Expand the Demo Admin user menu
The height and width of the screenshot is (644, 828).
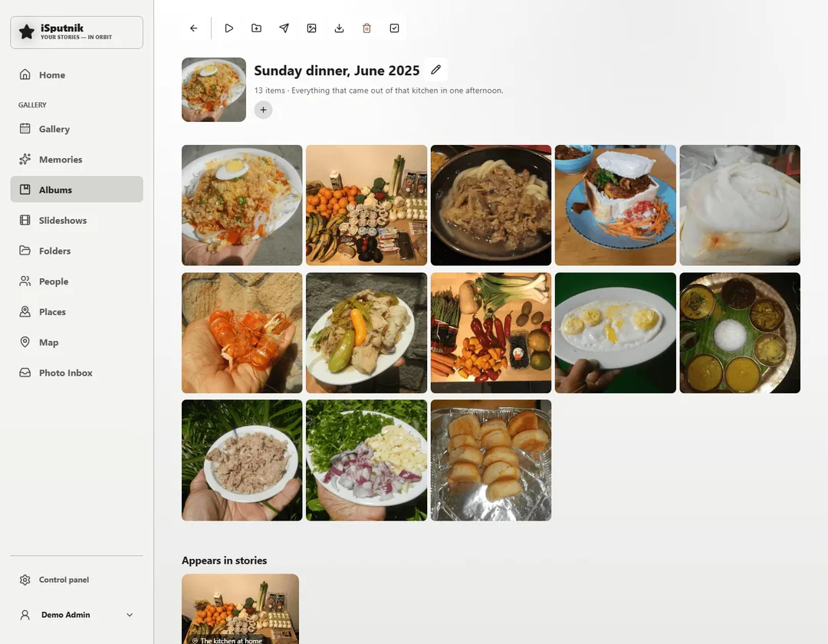pyautogui.click(x=77, y=615)
